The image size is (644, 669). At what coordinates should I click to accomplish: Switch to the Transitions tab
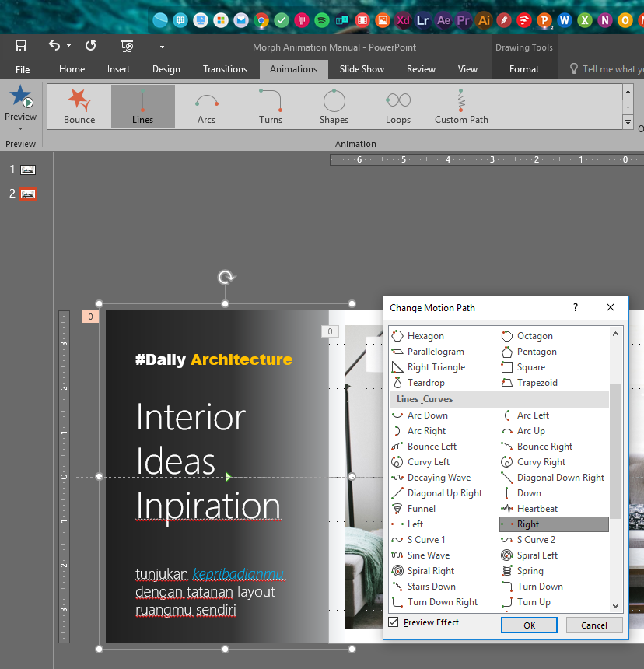(x=225, y=69)
